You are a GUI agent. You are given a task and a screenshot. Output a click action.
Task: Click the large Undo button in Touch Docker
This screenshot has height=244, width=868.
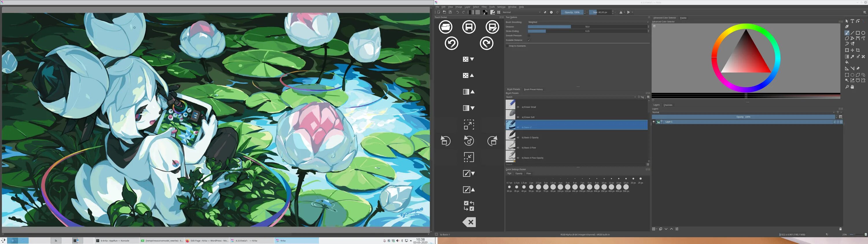click(x=451, y=43)
